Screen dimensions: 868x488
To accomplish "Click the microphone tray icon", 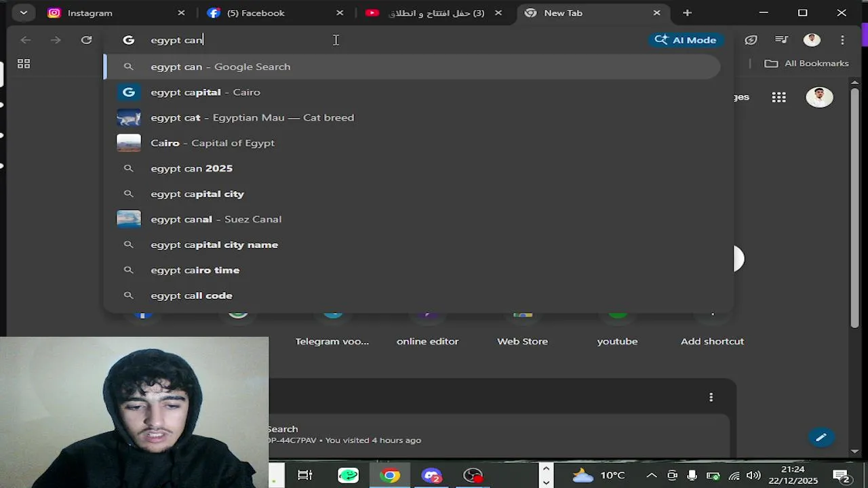I will pos(692,475).
